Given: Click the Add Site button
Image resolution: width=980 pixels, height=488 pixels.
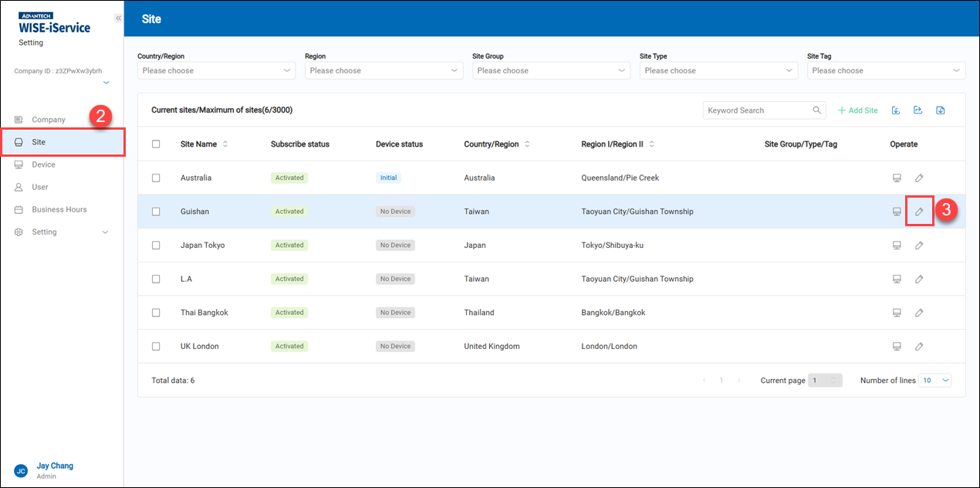Looking at the screenshot, I should coord(858,110).
